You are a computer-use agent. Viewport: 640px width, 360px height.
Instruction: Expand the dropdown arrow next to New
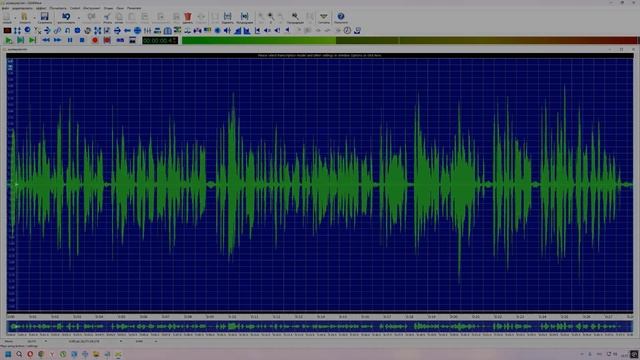pos(15,18)
